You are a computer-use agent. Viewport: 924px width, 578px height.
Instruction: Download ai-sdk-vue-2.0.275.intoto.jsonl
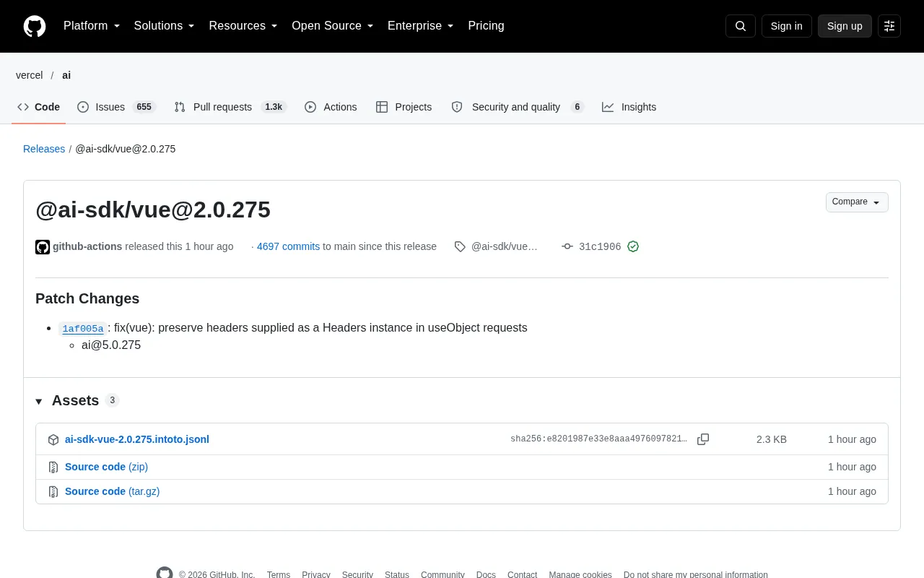(137, 439)
